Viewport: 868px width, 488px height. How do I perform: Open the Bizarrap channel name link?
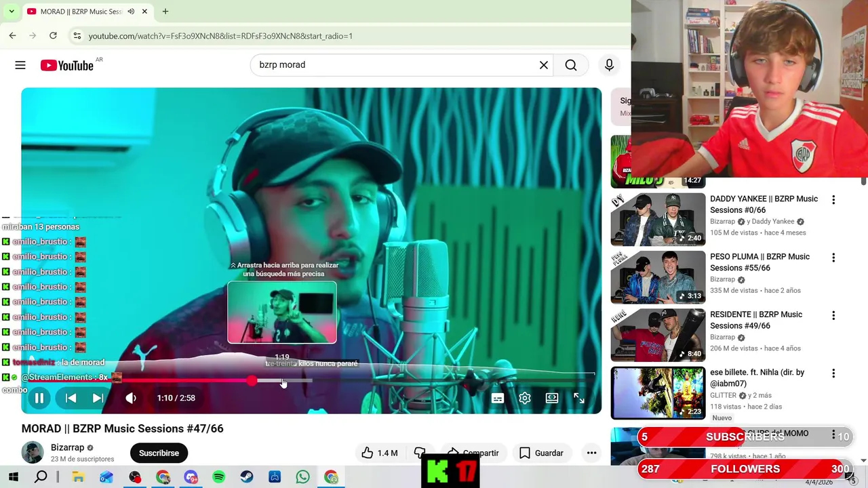(x=67, y=447)
